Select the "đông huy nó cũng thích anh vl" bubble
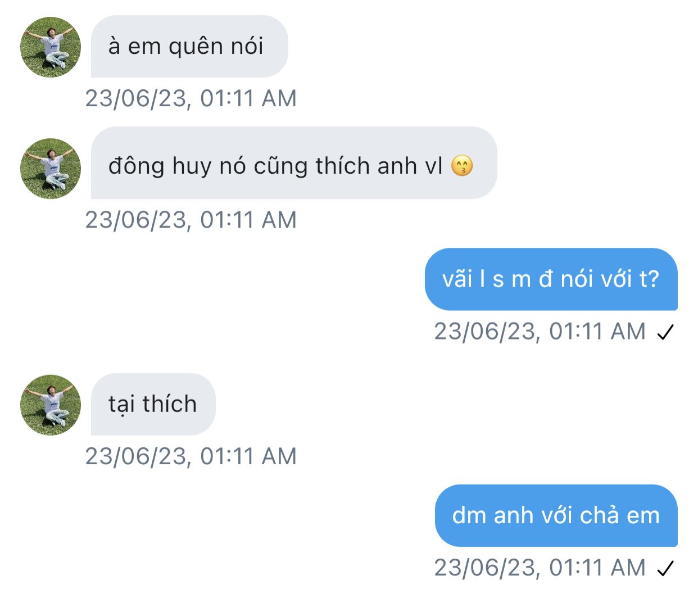 point(293,163)
